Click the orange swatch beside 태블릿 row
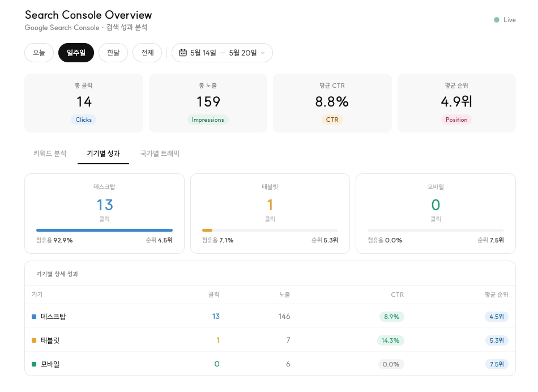 (34, 340)
